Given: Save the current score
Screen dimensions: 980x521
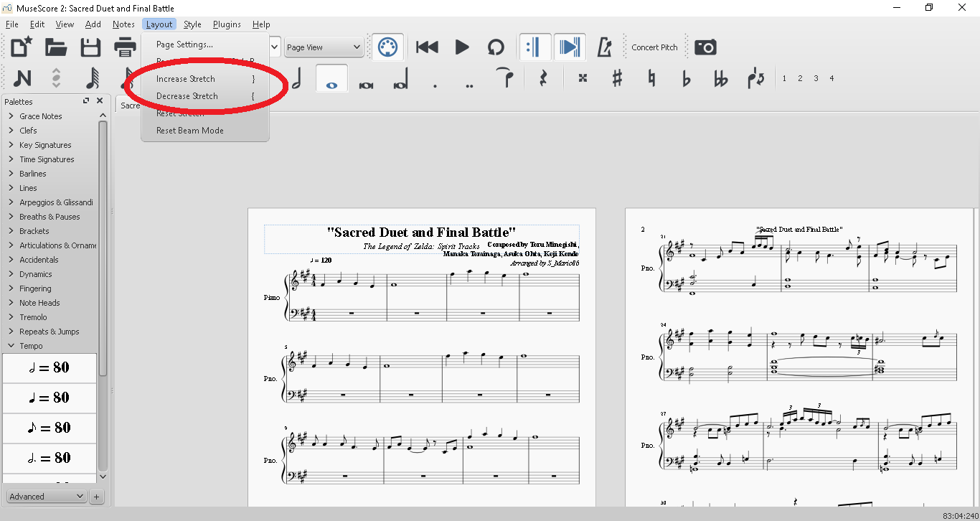Looking at the screenshot, I should tap(90, 47).
